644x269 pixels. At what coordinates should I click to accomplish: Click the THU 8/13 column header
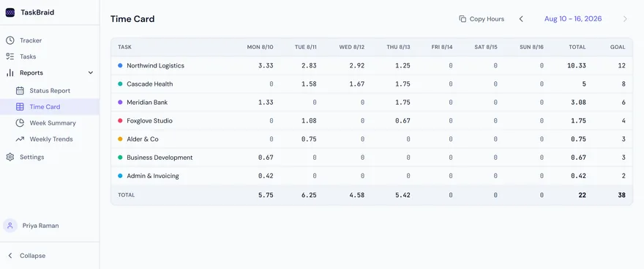coord(398,47)
